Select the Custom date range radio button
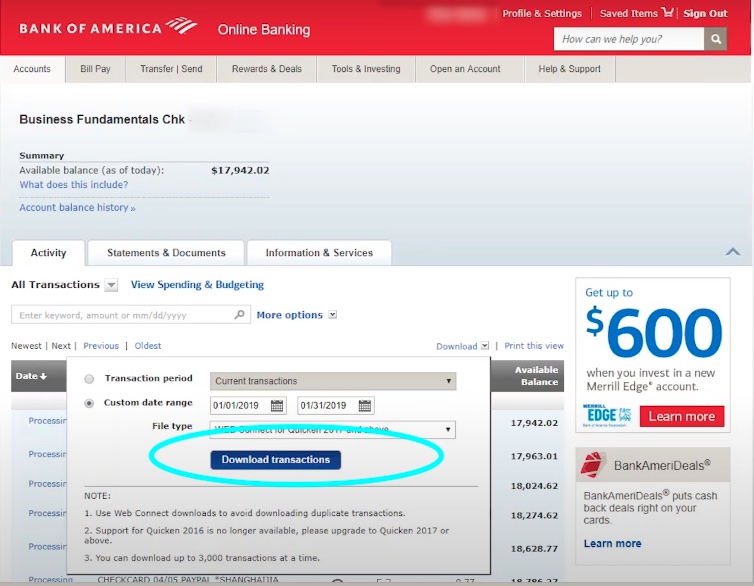754x586 pixels. coord(89,403)
